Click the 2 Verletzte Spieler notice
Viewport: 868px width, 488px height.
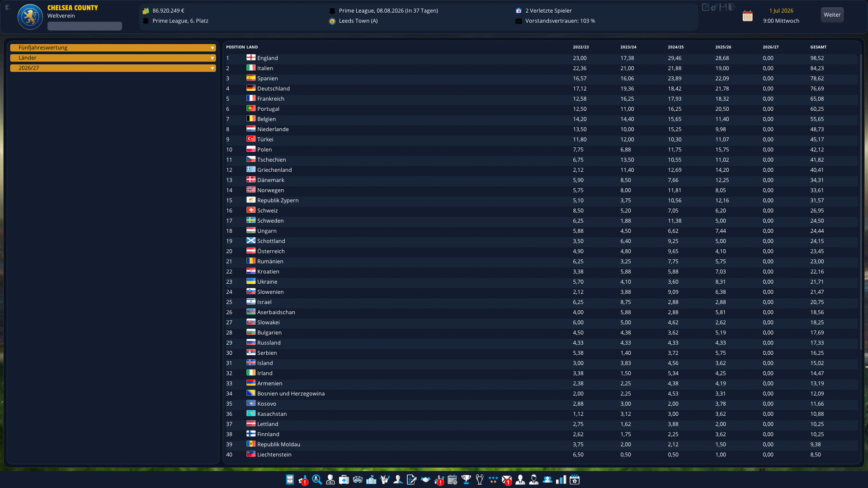[x=548, y=10]
